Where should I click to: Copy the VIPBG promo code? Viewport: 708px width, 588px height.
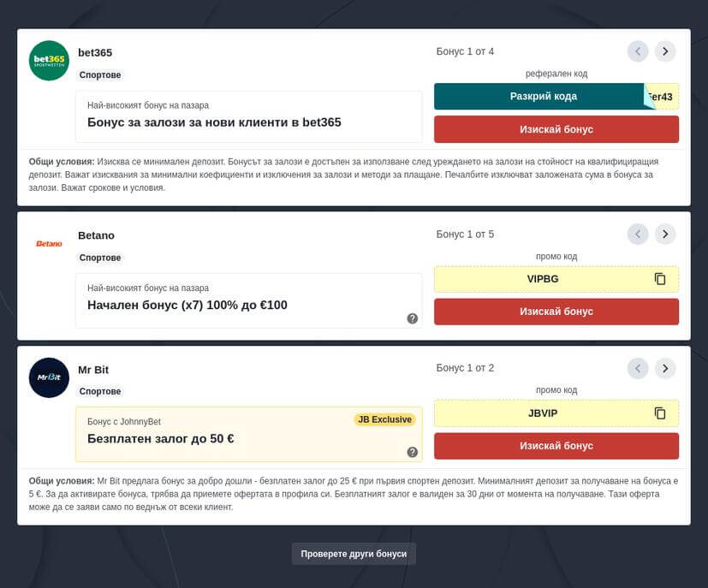660,279
